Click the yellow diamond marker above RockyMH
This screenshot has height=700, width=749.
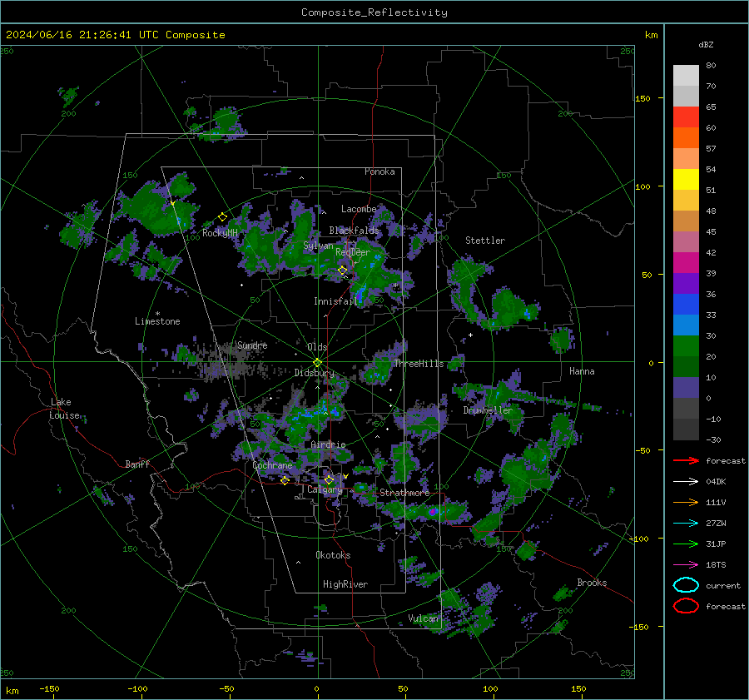(x=222, y=217)
